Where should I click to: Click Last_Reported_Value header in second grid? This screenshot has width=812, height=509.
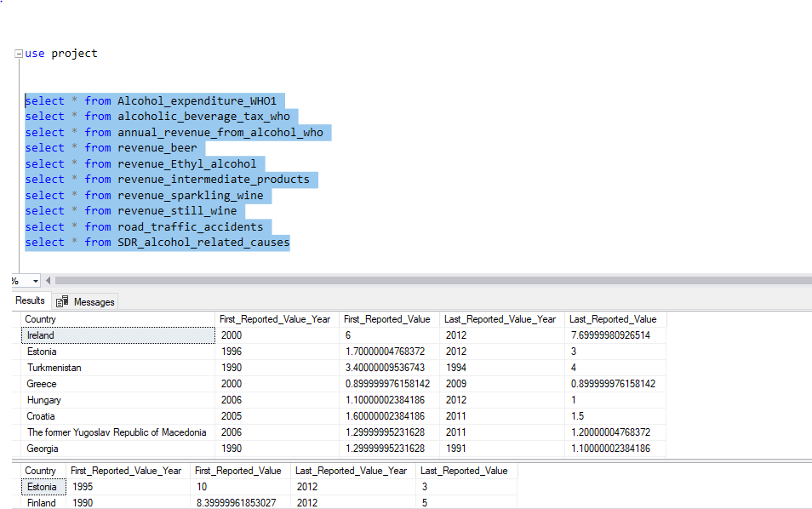click(466, 471)
